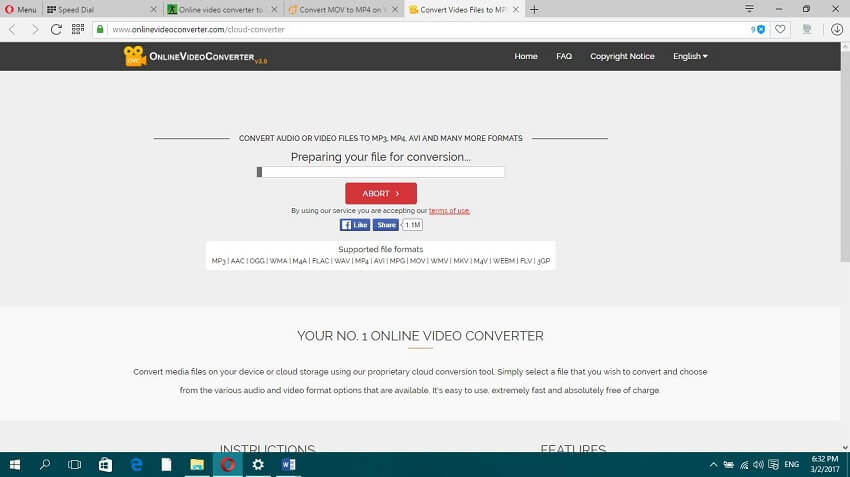Click the Supported file formats list text
Screen dimensions: 850x477
click(381, 261)
